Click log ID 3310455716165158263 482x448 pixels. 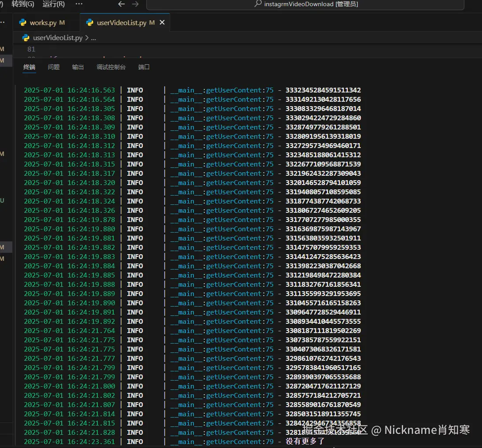coord(323,303)
